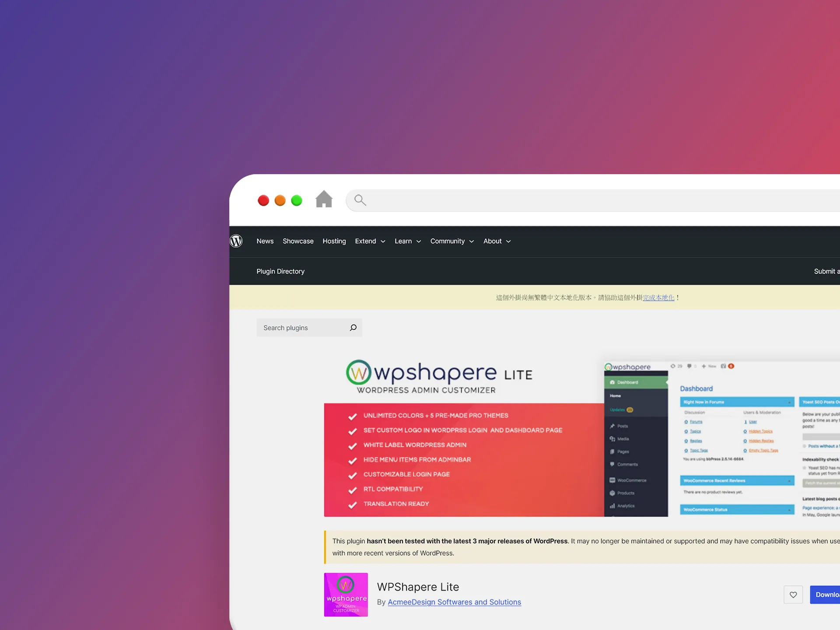Click the WPShapere pink plugin icon

(x=346, y=595)
